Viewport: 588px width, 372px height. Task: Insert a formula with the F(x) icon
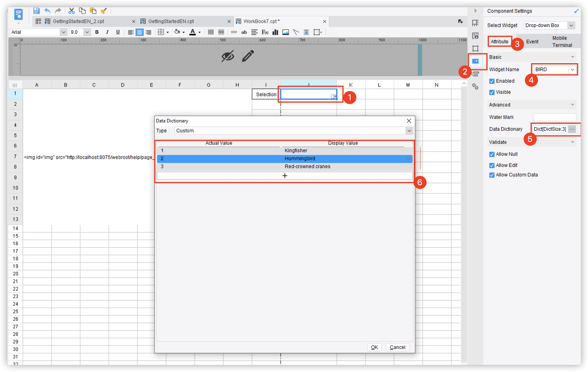coord(265,32)
